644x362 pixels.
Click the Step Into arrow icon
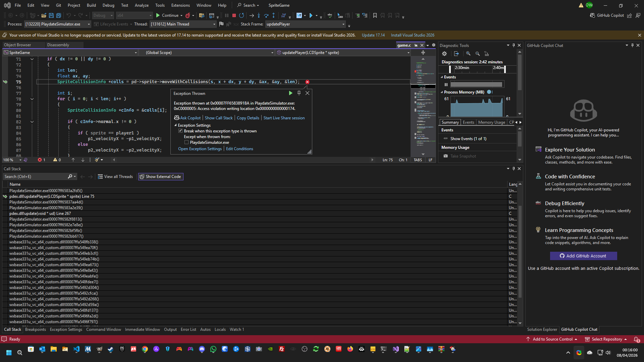click(x=259, y=15)
